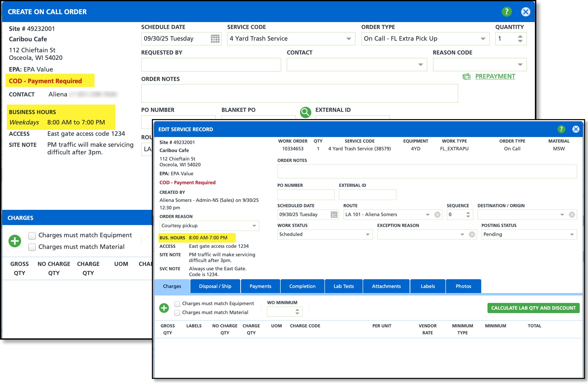
Task: Open the Payments tab
Action: point(260,286)
